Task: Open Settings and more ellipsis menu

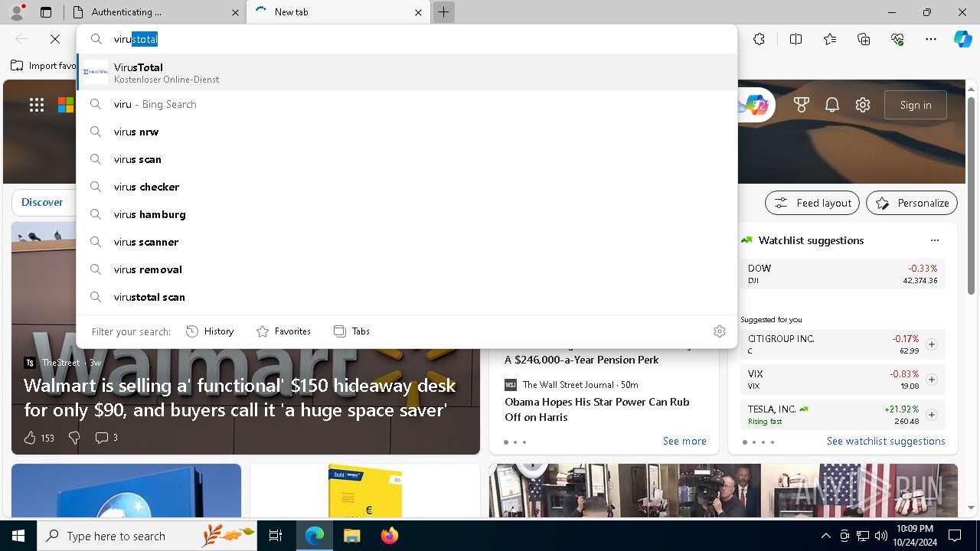Action: [x=931, y=39]
